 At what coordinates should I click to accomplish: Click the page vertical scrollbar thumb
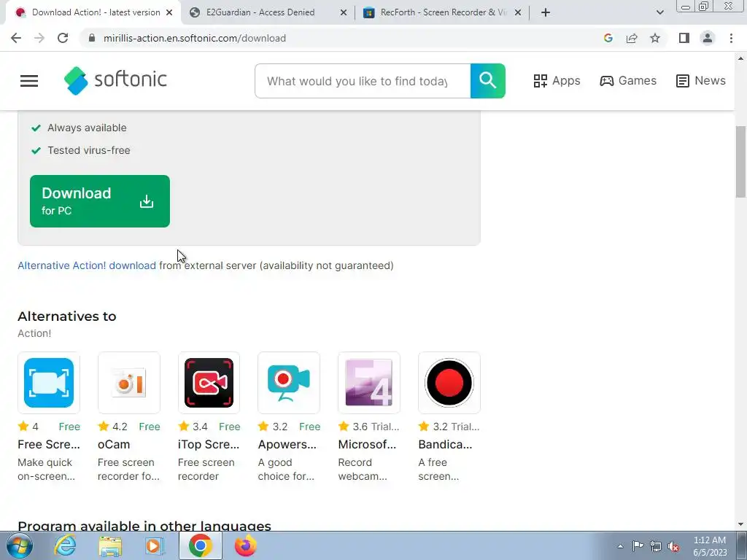[740, 161]
